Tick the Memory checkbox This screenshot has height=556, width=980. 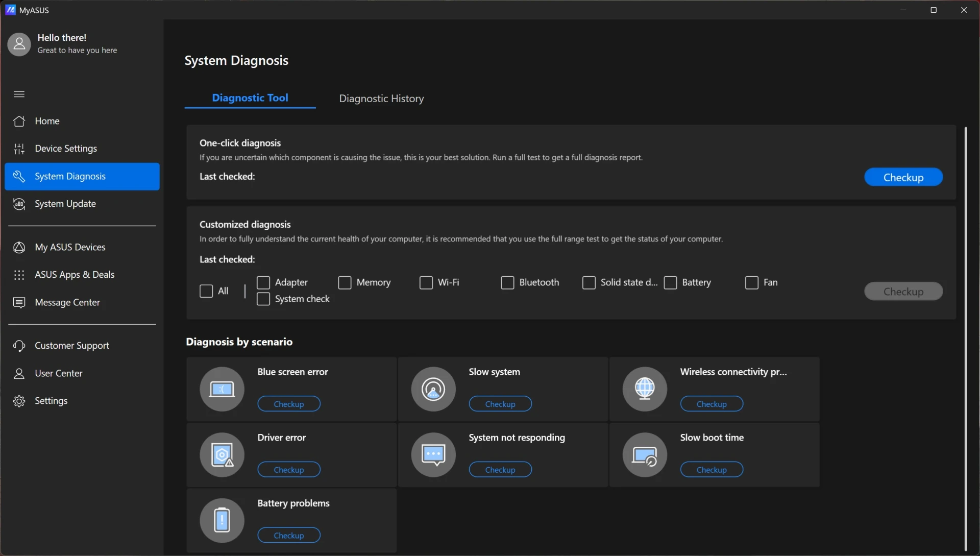pyautogui.click(x=345, y=282)
